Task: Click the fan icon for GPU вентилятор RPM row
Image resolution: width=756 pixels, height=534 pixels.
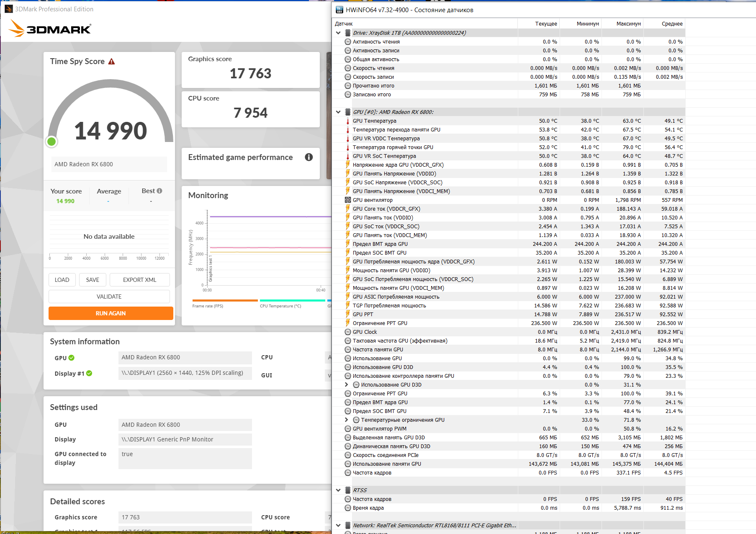Action: tap(347, 200)
